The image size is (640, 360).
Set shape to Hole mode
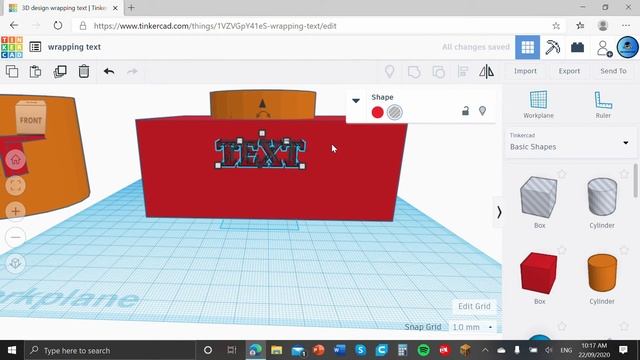coord(395,112)
